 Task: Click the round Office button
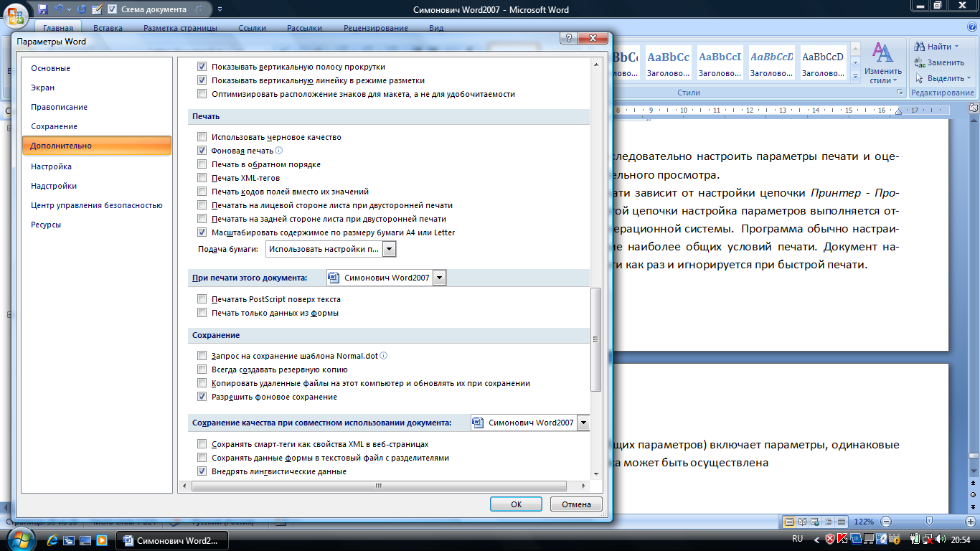15,15
